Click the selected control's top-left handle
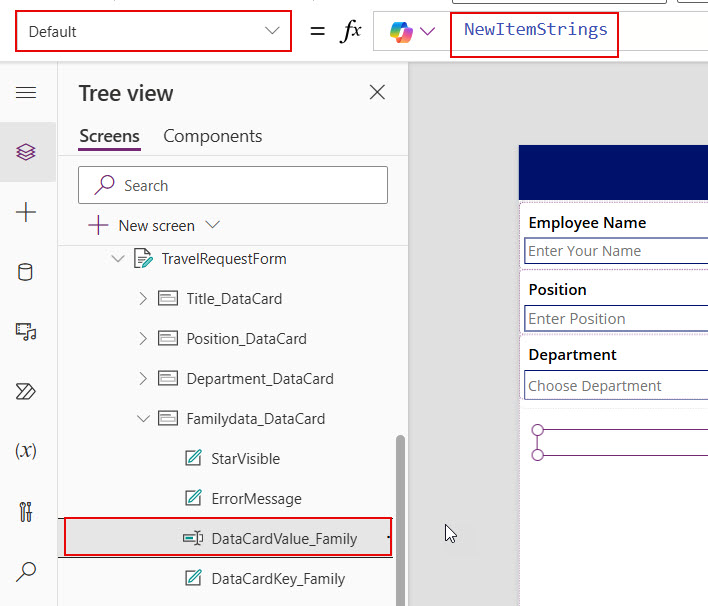708x606 pixels. pyautogui.click(x=537, y=430)
